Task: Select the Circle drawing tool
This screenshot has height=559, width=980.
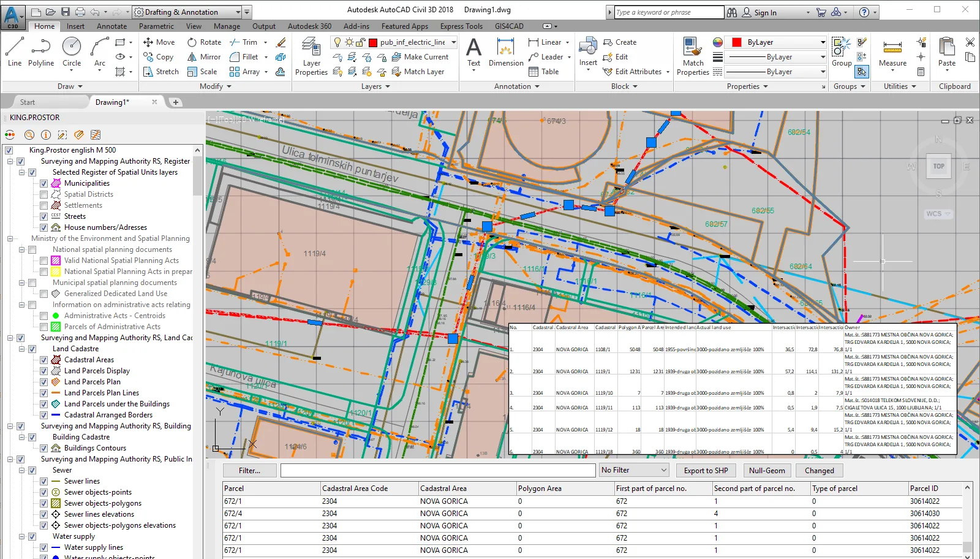Action: pyautogui.click(x=72, y=51)
